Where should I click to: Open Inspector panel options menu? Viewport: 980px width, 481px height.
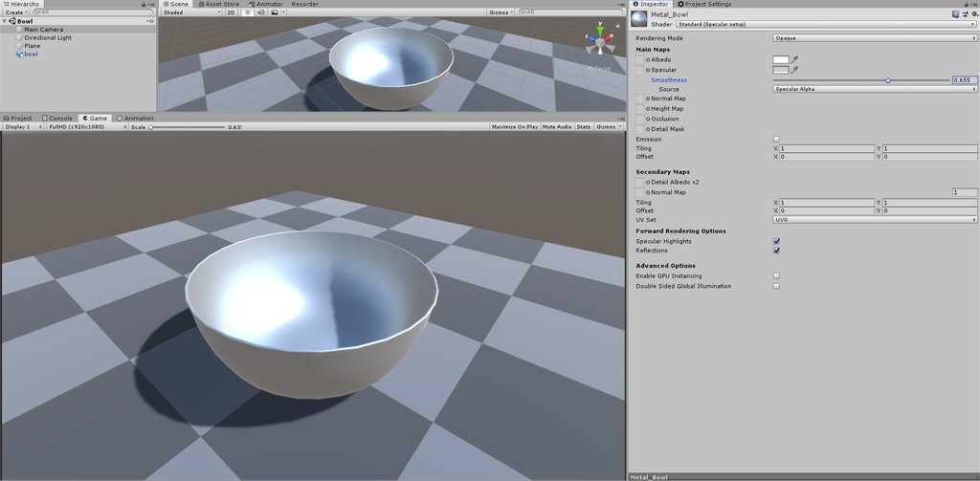974,4
